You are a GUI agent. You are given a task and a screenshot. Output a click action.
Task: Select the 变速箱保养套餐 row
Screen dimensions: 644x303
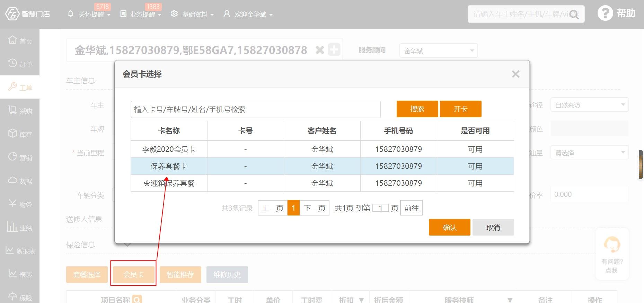(322, 183)
